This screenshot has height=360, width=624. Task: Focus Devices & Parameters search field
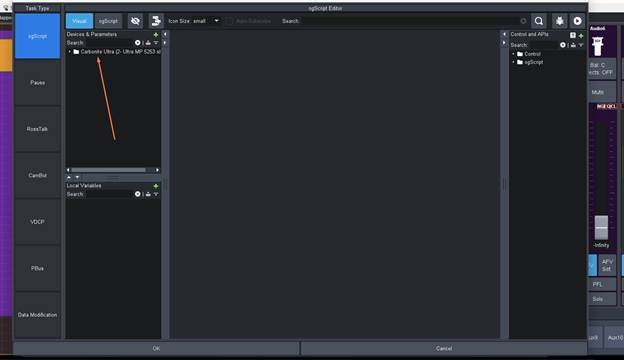point(109,43)
